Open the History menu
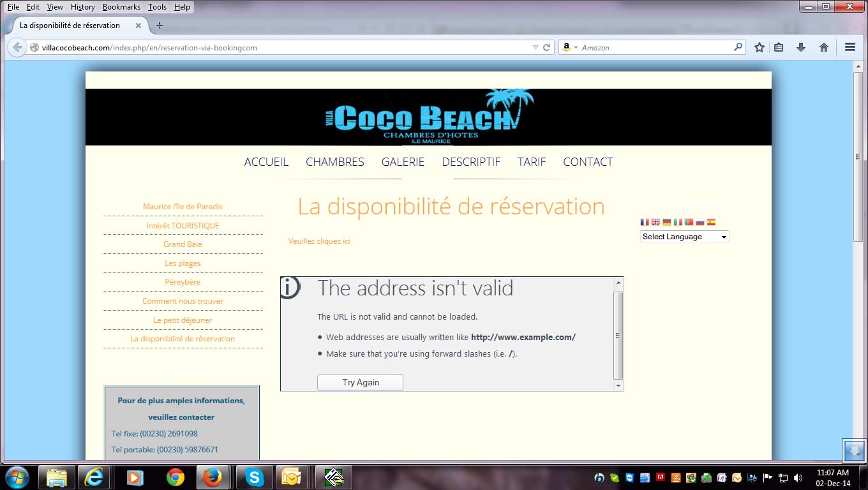The image size is (868, 490). point(83,7)
